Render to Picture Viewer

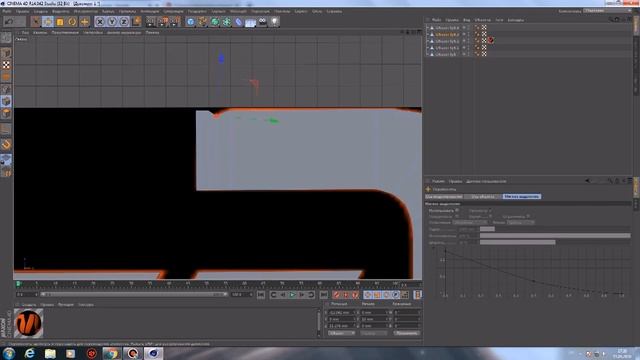pyautogui.click(x=163, y=21)
